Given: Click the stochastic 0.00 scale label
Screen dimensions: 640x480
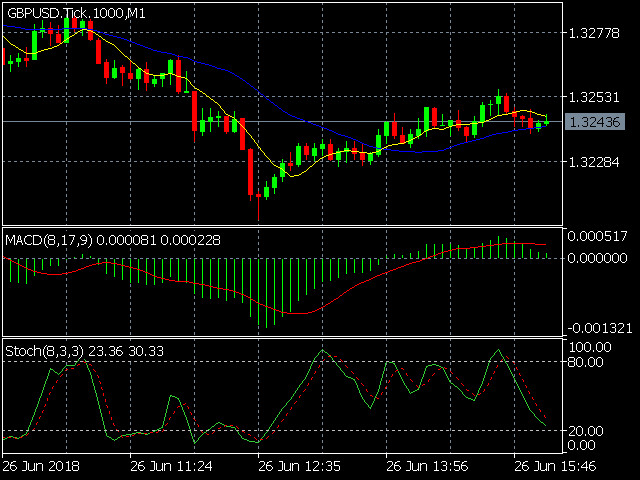Looking at the screenshot, I should [x=581, y=445].
